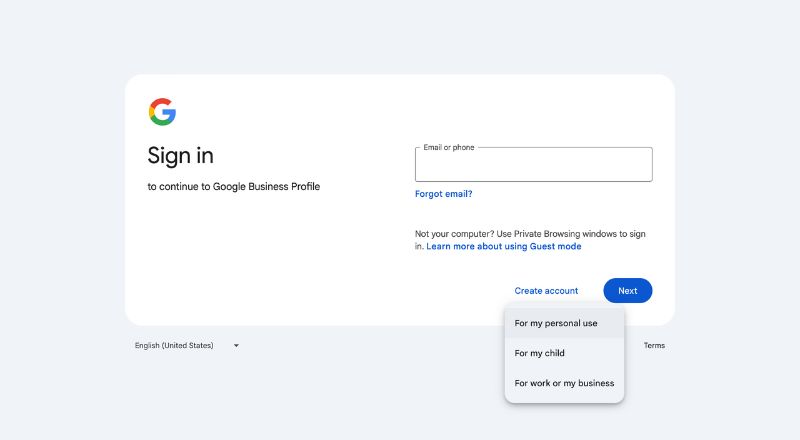Click the Private Browsing windows text

click(x=564, y=234)
